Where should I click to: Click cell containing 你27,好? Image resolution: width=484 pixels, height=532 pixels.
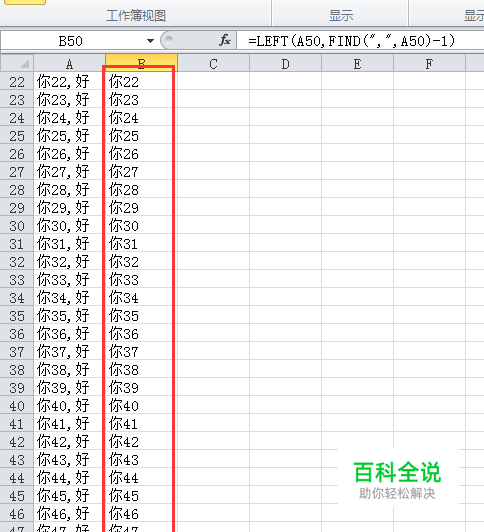[69, 171]
